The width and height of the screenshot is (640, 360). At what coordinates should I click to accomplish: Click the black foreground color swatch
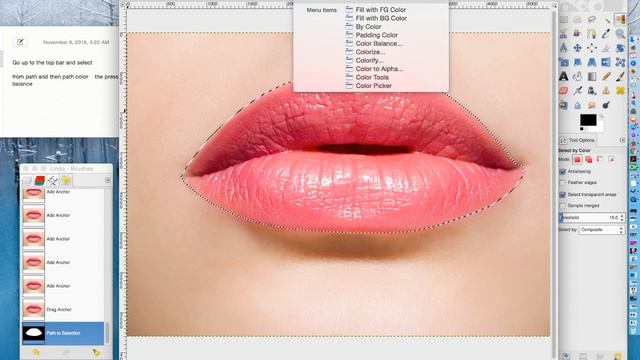point(588,120)
